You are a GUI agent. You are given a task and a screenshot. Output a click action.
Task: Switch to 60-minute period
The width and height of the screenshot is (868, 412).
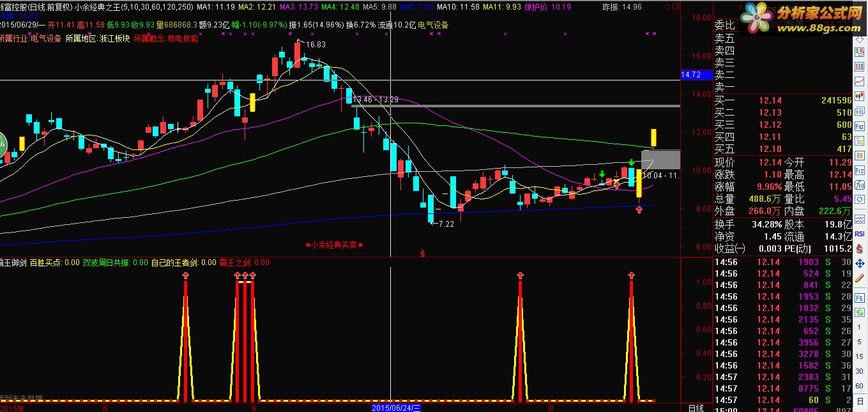pyautogui.click(x=860, y=385)
